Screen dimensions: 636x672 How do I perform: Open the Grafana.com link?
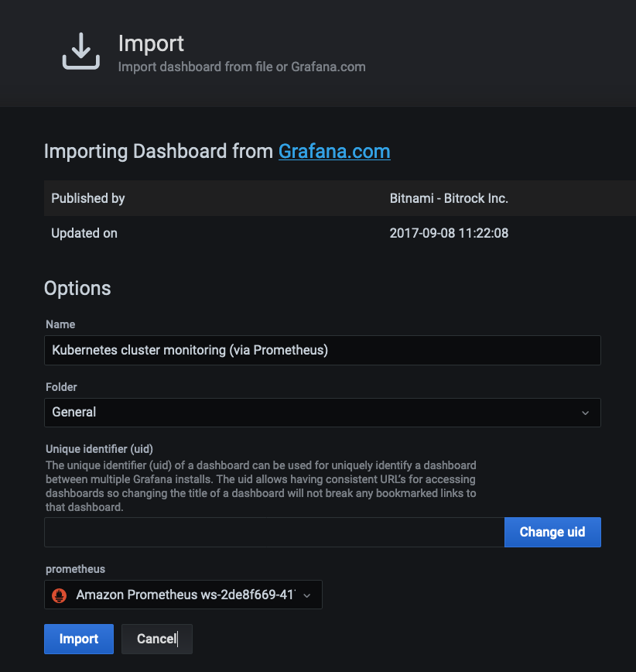coord(334,151)
